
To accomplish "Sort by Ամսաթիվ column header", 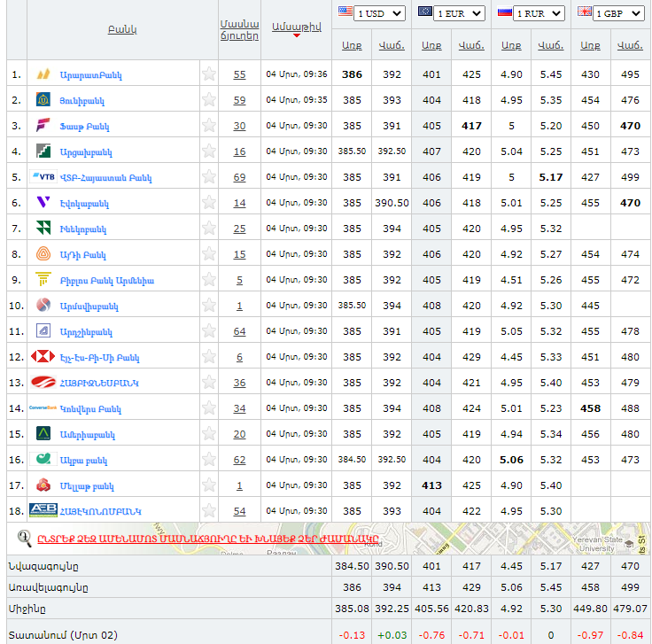I will [x=296, y=27].
